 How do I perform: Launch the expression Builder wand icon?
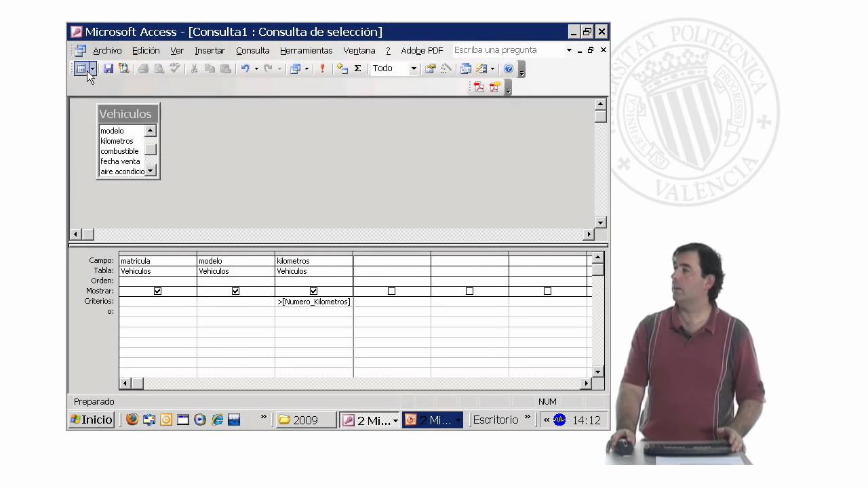pyautogui.click(x=446, y=68)
